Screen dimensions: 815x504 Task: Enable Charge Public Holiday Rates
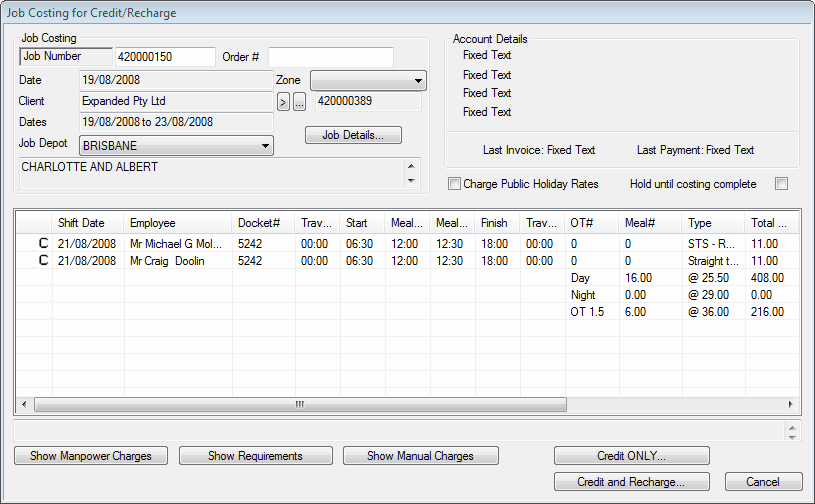455,184
